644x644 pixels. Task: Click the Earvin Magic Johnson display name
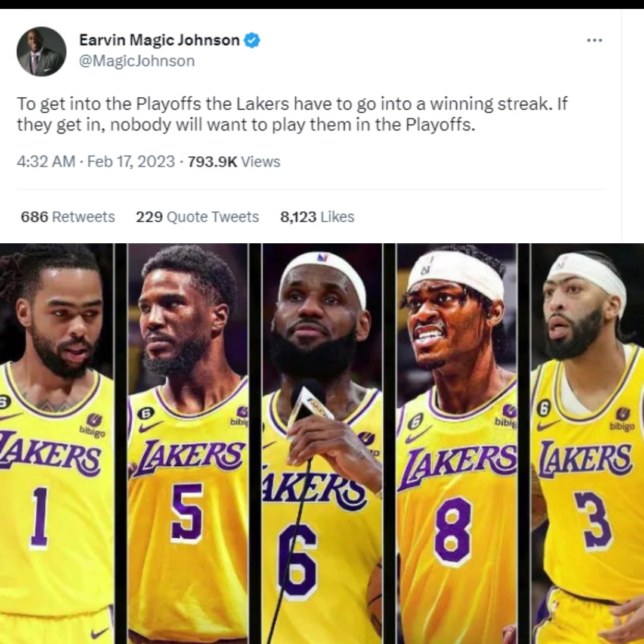coord(159,41)
